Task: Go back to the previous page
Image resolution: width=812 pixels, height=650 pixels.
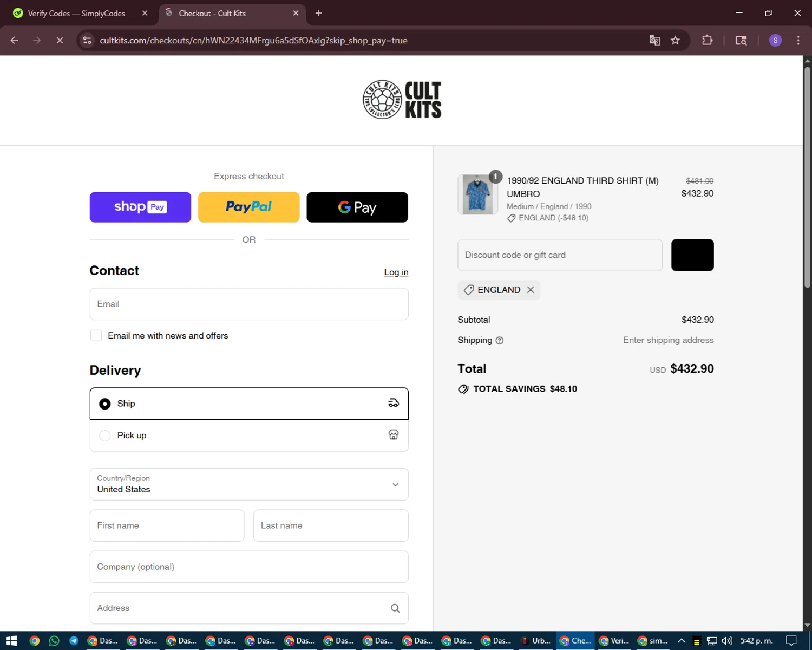Action: pos(15,40)
